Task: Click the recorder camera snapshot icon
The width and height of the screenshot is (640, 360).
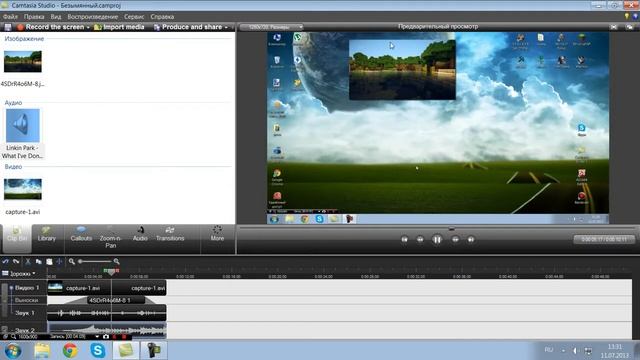Action: coord(106,337)
